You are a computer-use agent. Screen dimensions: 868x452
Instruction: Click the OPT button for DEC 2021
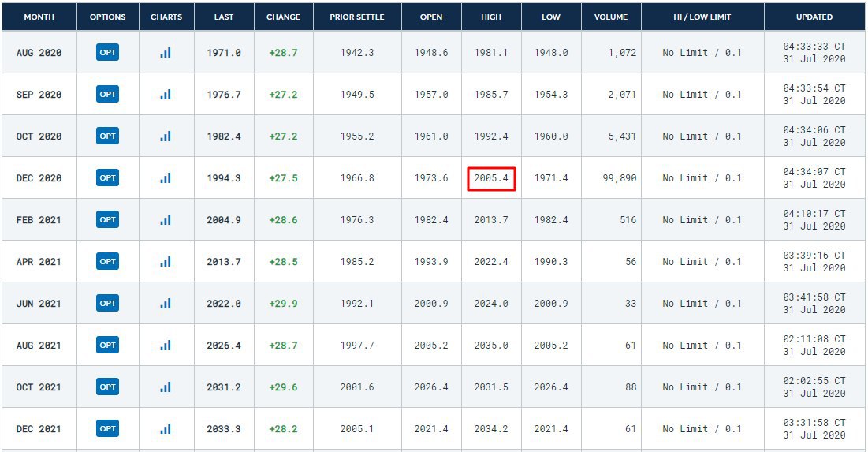pyautogui.click(x=107, y=429)
